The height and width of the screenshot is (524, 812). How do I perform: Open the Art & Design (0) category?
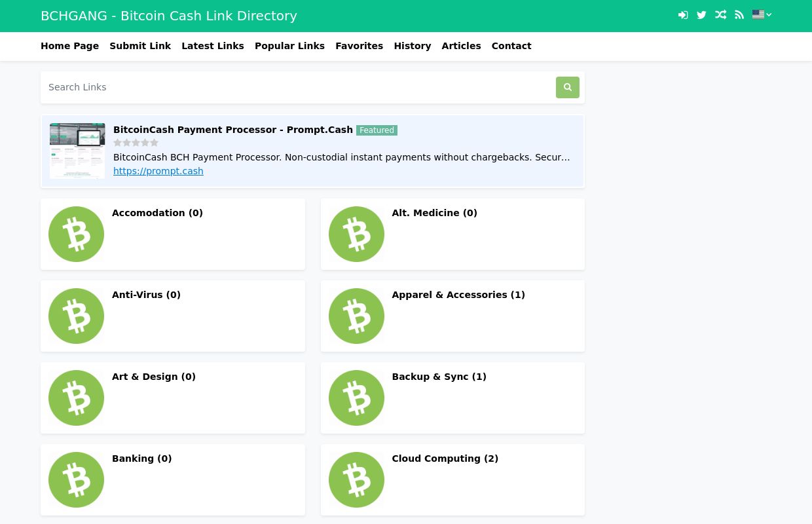click(x=154, y=377)
